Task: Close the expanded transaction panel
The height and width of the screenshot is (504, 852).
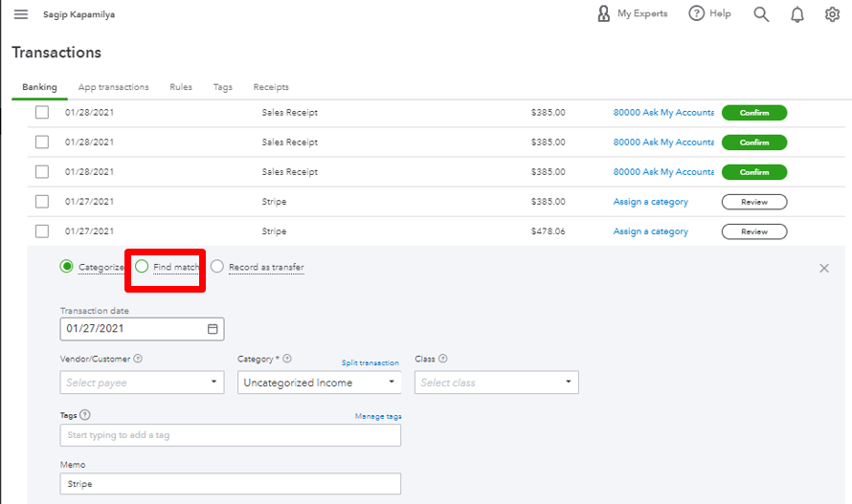Action: (824, 268)
